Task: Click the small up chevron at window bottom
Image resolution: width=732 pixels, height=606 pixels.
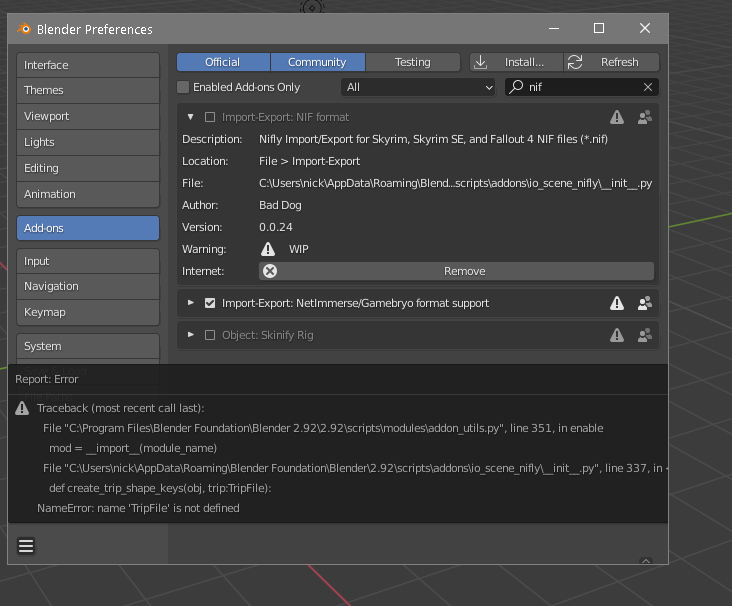Action: (646, 561)
